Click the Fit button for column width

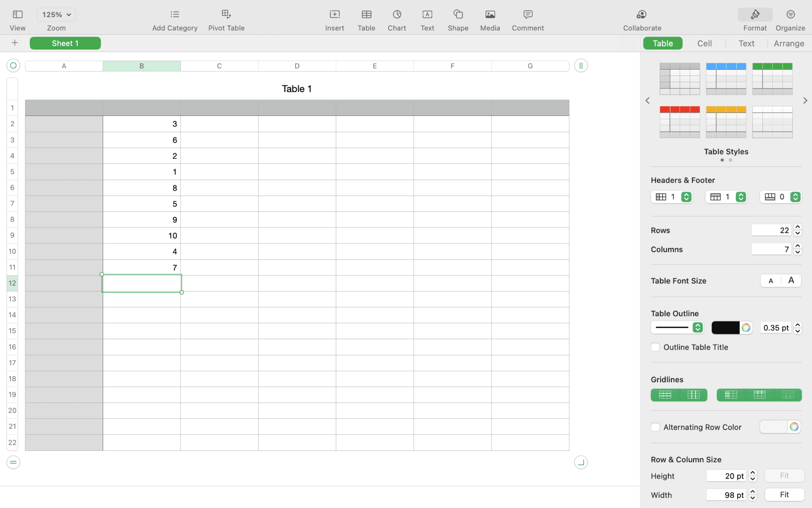click(x=784, y=495)
